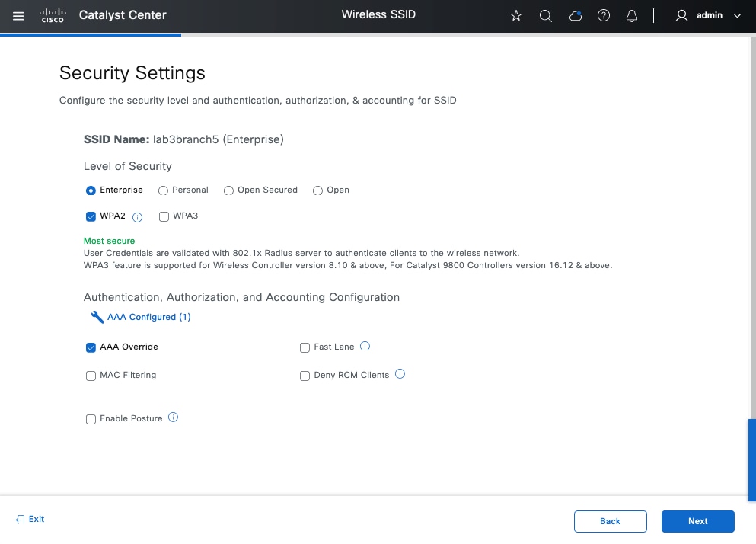The width and height of the screenshot is (756, 544).
Task: Uncheck the AAA Override checkbox
Action: click(x=91, y=347)
